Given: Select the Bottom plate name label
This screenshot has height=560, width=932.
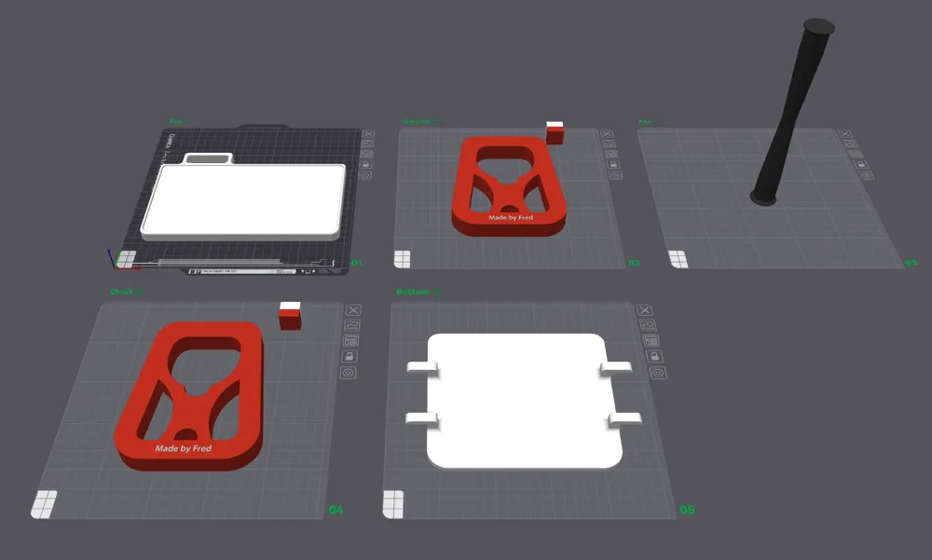Looking at the screenshot, I should [413, 292].
